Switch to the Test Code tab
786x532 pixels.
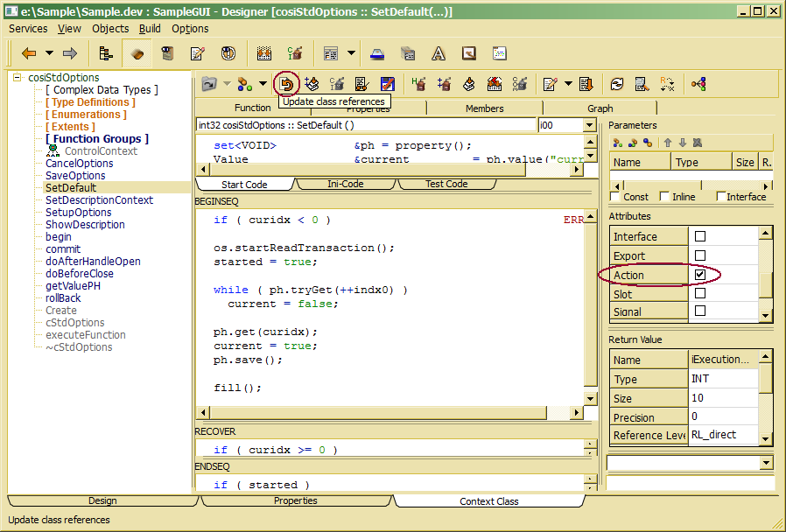446,184
